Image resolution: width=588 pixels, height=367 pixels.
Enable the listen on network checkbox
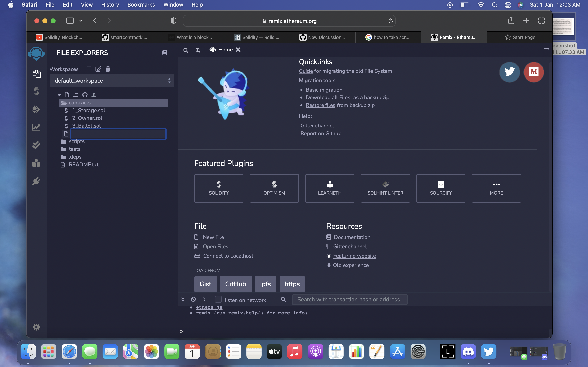[218, 300]
